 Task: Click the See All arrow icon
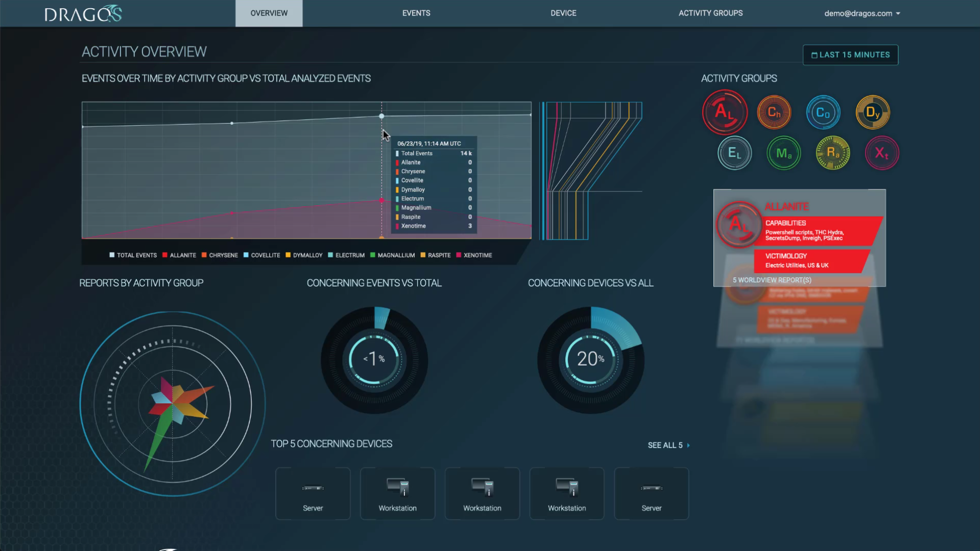tap(688, 445)
